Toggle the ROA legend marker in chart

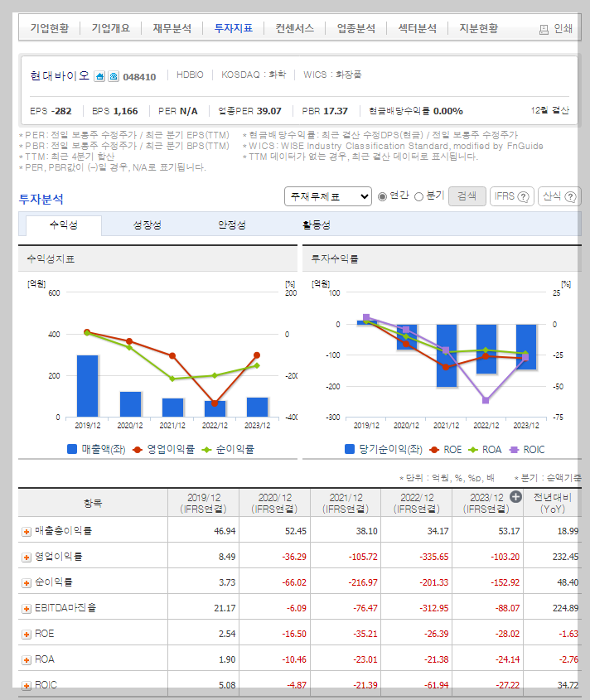click(472, 450)
